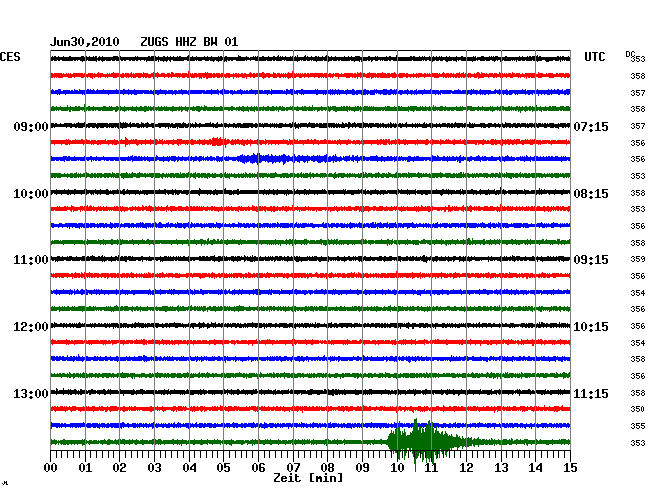Select the "10:15" UTC time label
The height and width of the screenshot is (494, 650).
click(x=591, y=327)
